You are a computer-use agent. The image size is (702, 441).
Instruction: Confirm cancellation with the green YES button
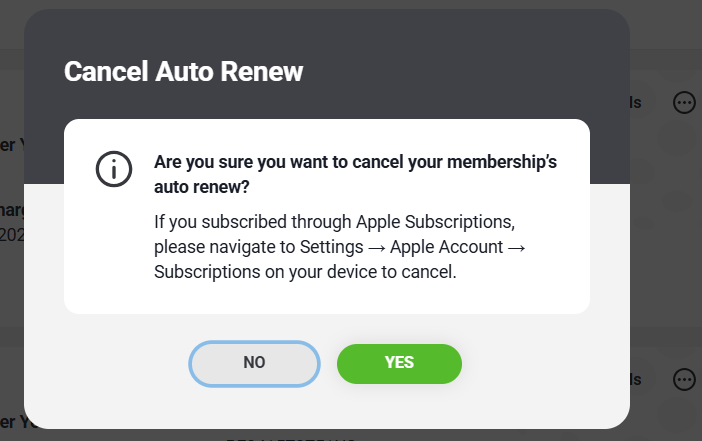point(399,364)
